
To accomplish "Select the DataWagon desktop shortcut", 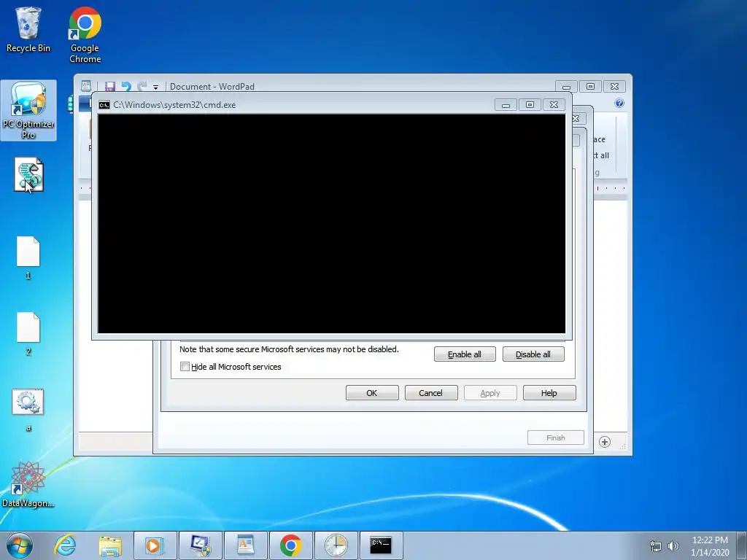I will tap(28, 485).
